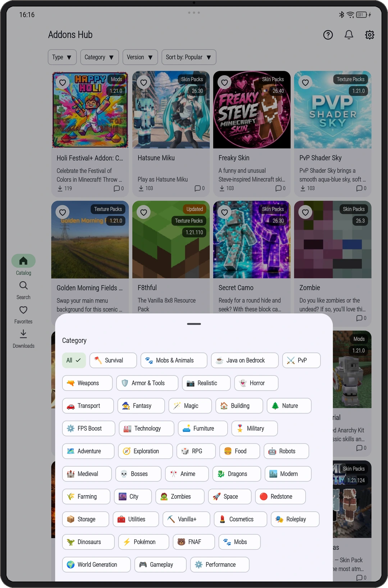Open Downloads in the sidebar
This screenshot has width=388, height=588.
click(23, 339)
